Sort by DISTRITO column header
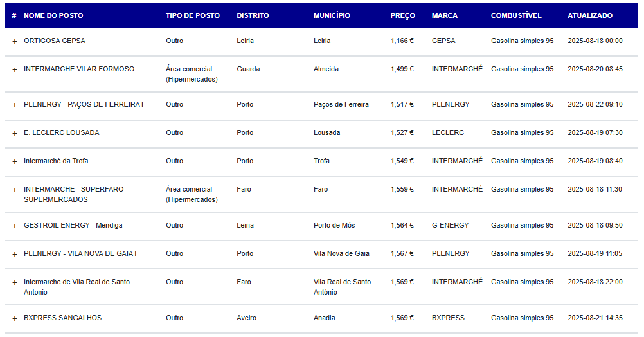This screenshot has height=337, width=644. [x=253, y=15]
